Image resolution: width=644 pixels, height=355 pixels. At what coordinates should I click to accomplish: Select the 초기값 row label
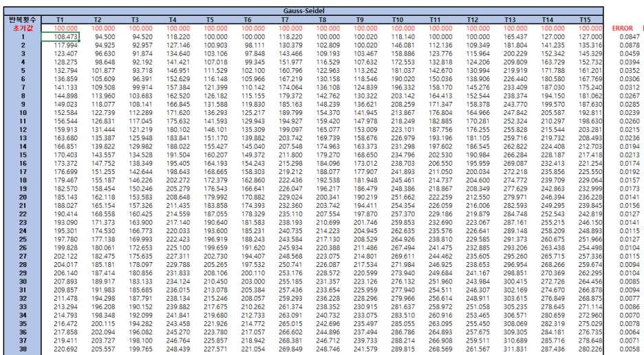(x=23, y=28)
